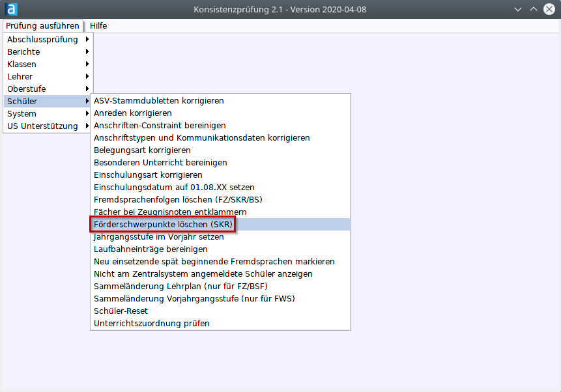Select Neu einsetzende spät beginnende Fremdsprachen markieren
Screen dimensions: 561x392
(x=220, y=262)
